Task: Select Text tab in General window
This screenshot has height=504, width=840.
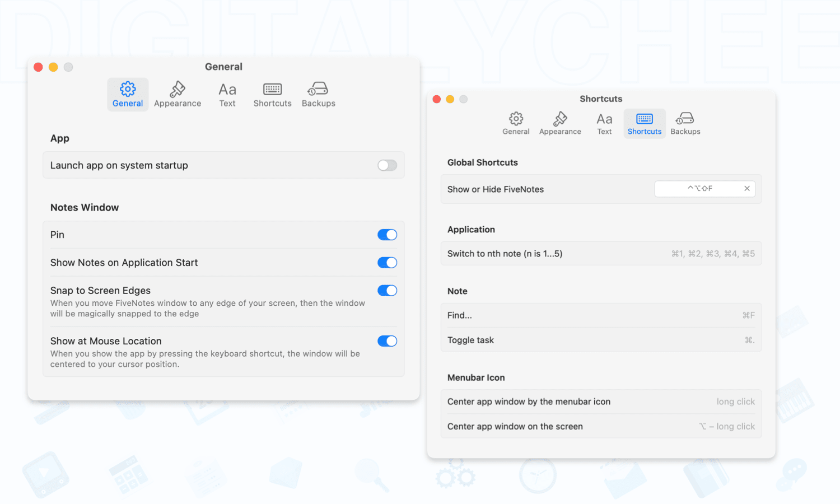Action: [227, 94]
